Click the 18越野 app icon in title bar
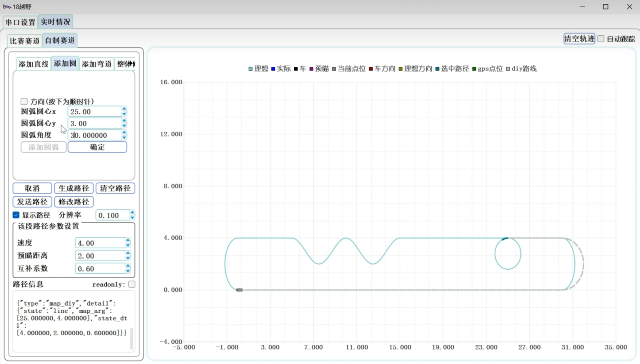The width and height of the screenshot is (640, 364). 7,7
